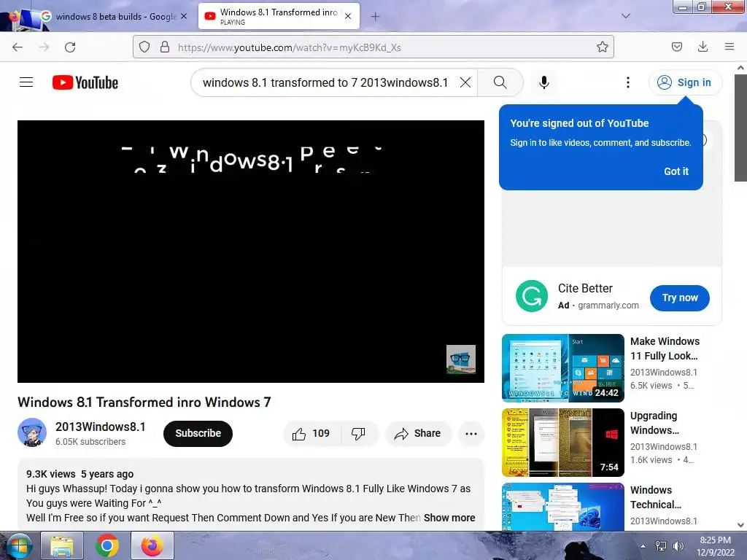Click the page vertical scrollbar thumb
Viewport: 747px width, 560px height.
pyautogui.click(x=740, y=128)
